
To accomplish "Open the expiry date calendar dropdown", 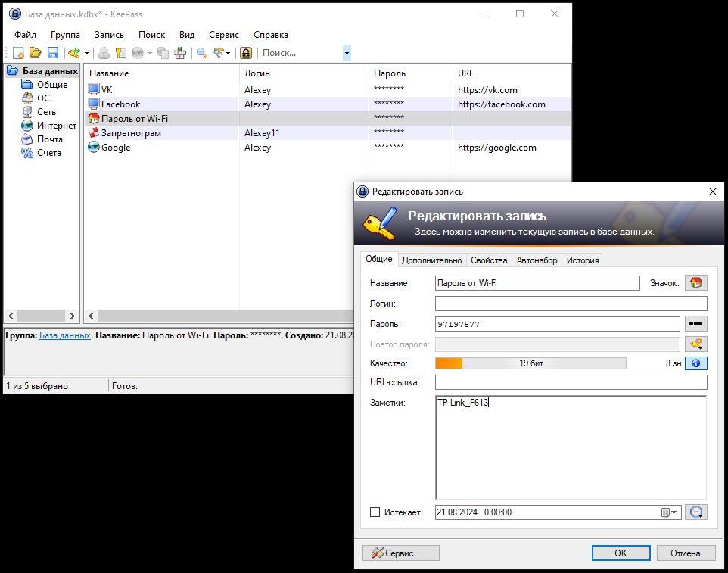I will point(670,512).
